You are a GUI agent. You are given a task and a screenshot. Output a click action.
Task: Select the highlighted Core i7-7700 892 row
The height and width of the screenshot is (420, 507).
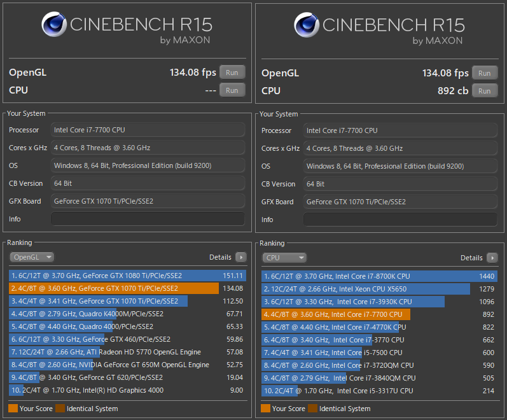379,314
